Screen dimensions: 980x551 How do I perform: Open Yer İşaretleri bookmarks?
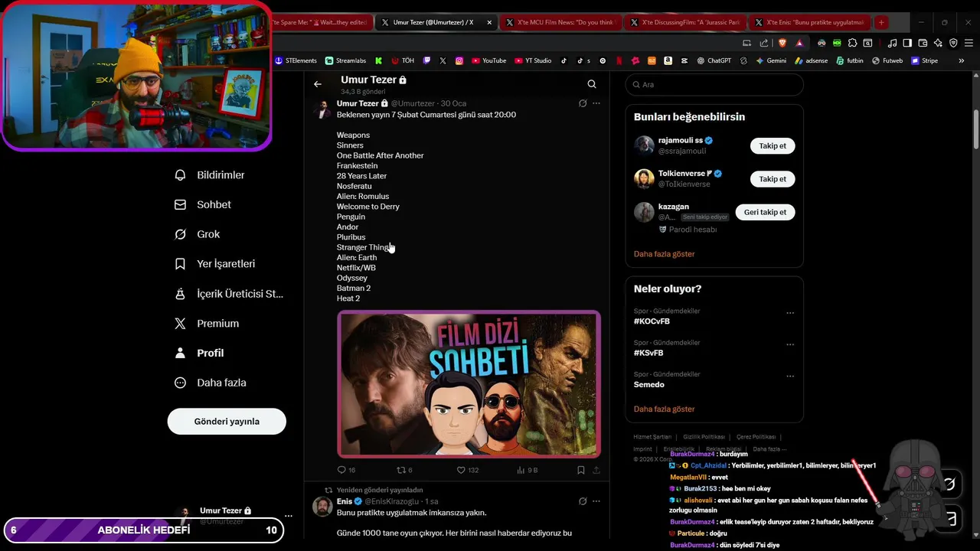click(x=214, y=264)
